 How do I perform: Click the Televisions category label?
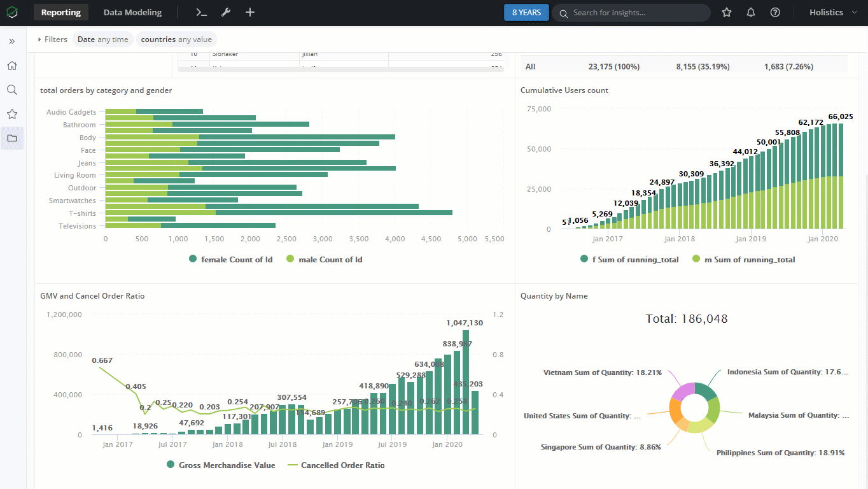click(78, 226)
